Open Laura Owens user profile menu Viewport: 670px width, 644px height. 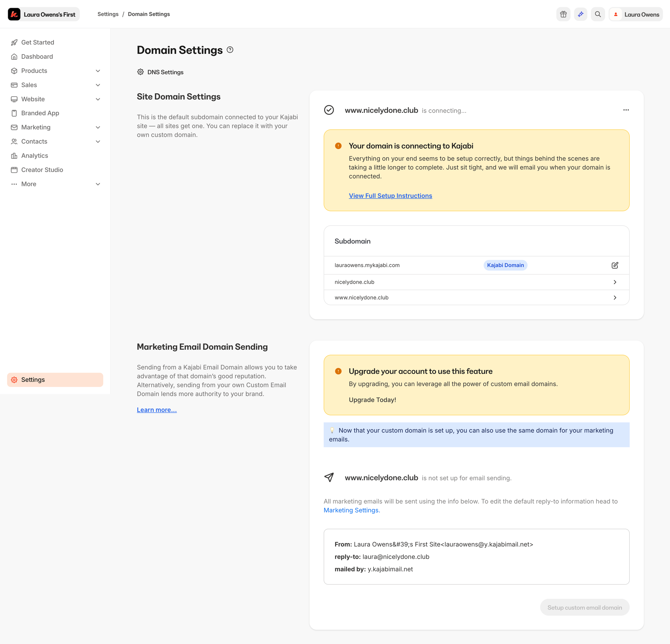click(x=636, y=14)
